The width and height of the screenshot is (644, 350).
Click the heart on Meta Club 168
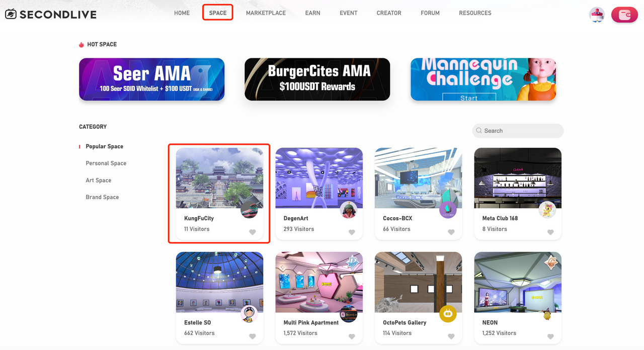pyautogui.click(x=551, y=232)
